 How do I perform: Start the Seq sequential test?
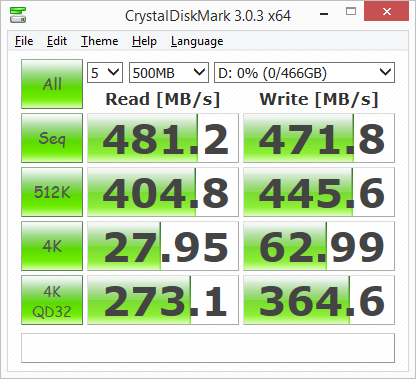[52, 138]
